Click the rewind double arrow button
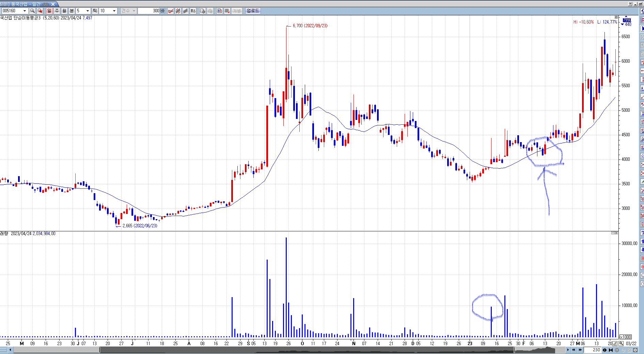This screenshot has width=644, height=354. (574, 350)
